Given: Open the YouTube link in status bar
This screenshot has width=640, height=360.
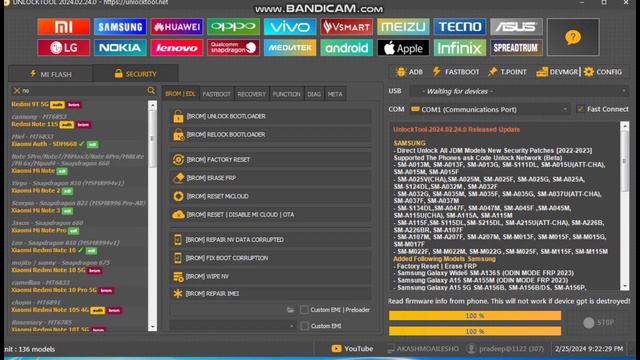Looking at the screenshot, I should [352, 349].
